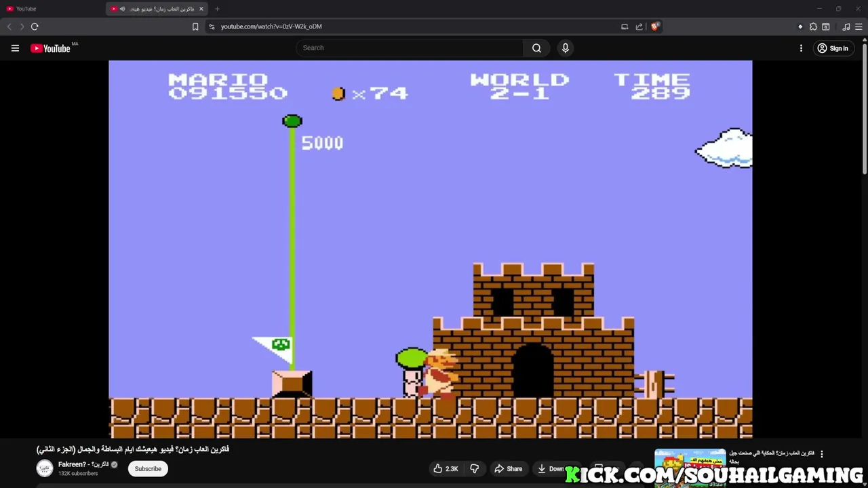The height and width of the screenshot is (488, 868).
Task: Open browser extensions puzzle icon
Action: click(813, 26)
